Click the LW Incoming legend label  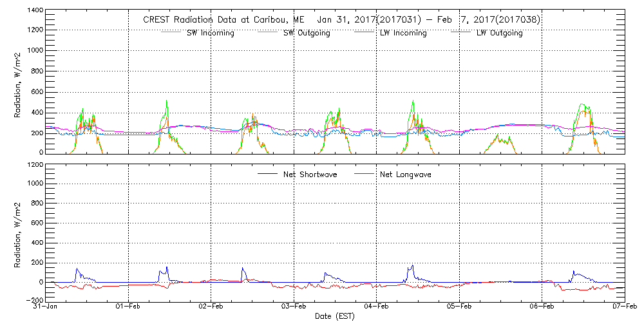coord(403,33)
